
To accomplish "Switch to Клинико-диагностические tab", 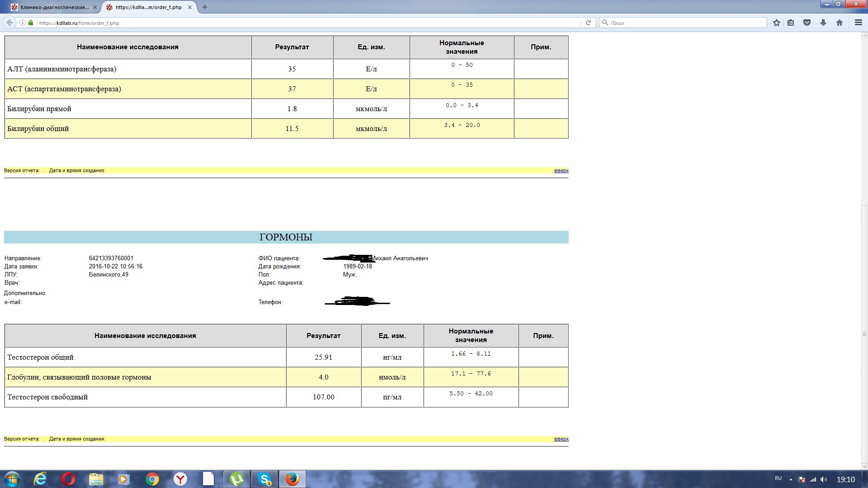I will pyautogui.click(x=54, y=7).
